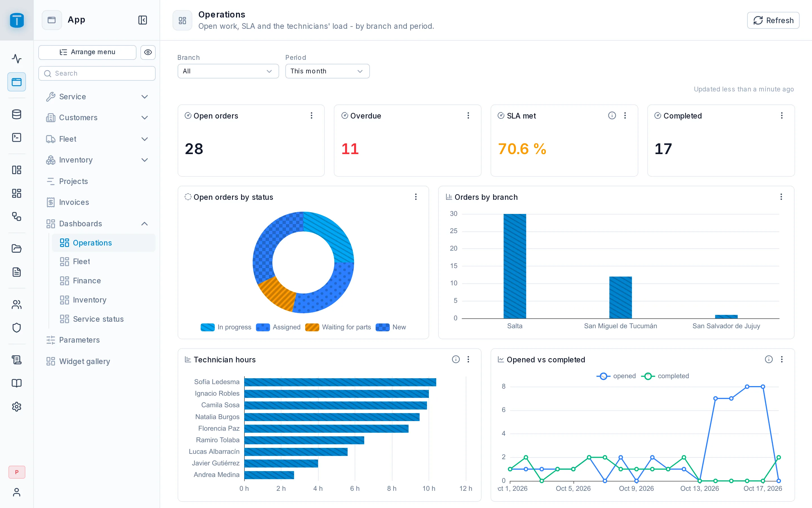This screenshot has height=508, width=812.
Task: Click the red P badge
Action: tap(17, 472)
